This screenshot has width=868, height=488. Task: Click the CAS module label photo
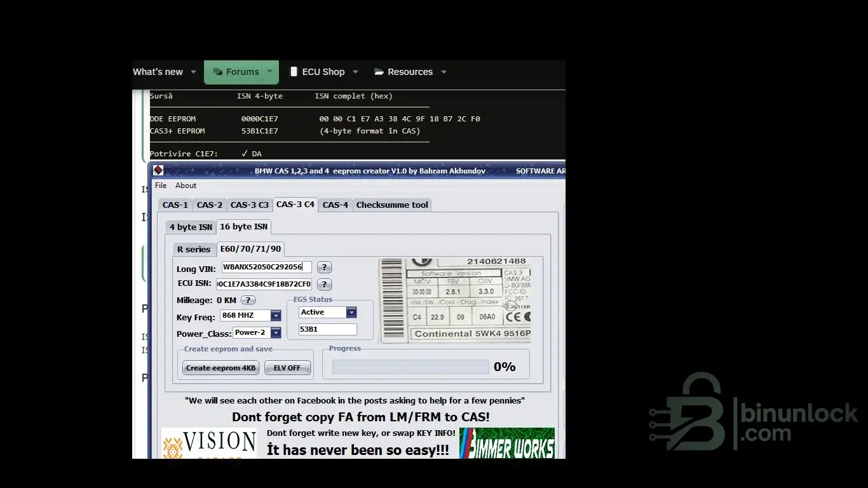click(455, 301)
